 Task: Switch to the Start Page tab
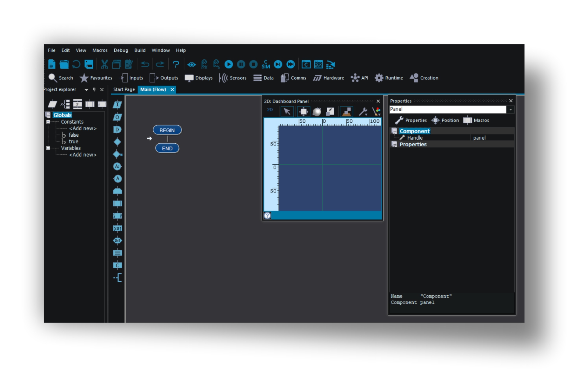click(x=124, y=90)
